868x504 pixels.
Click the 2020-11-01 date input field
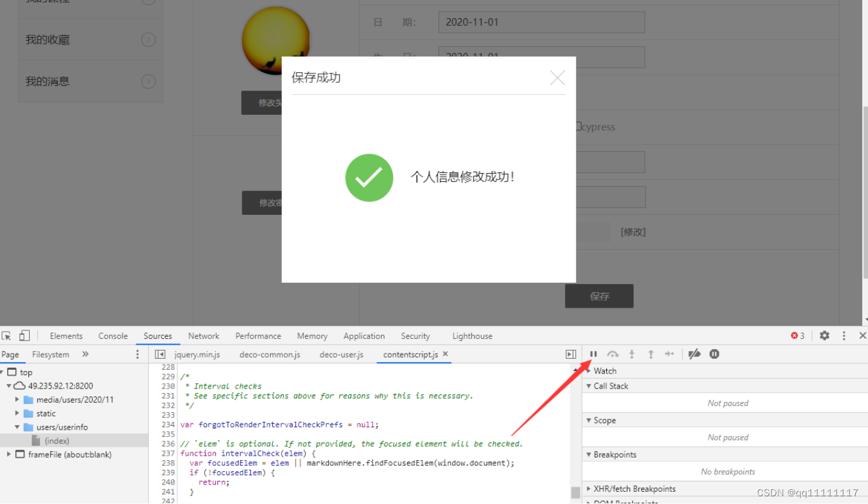pos(542,22)
